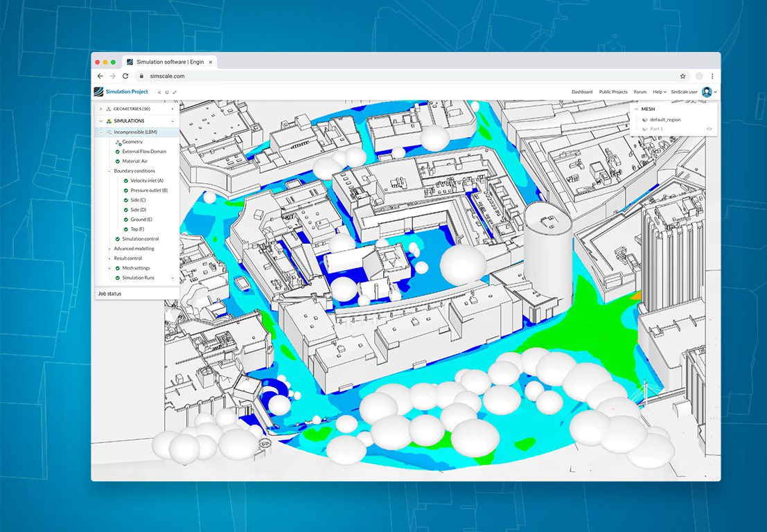This screenshot has height=532, width=767.
Task: Close the Simulation software browser tab
Action: coord(211,62)
